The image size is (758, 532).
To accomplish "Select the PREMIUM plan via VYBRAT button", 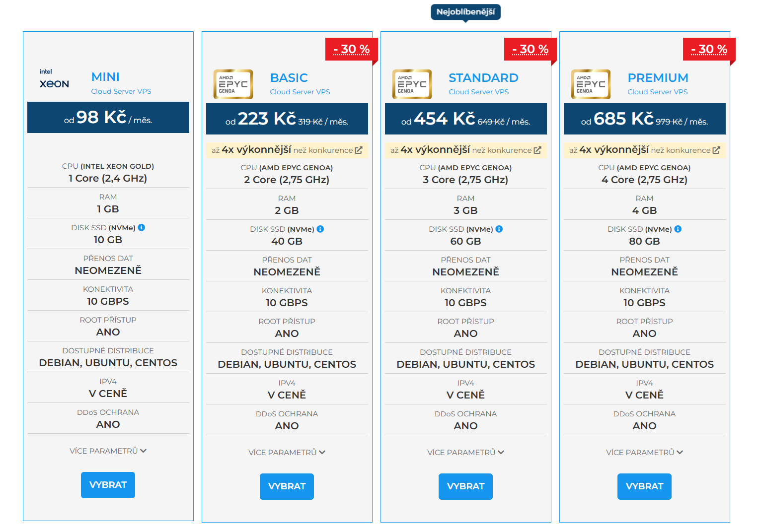I will point(645,486).
